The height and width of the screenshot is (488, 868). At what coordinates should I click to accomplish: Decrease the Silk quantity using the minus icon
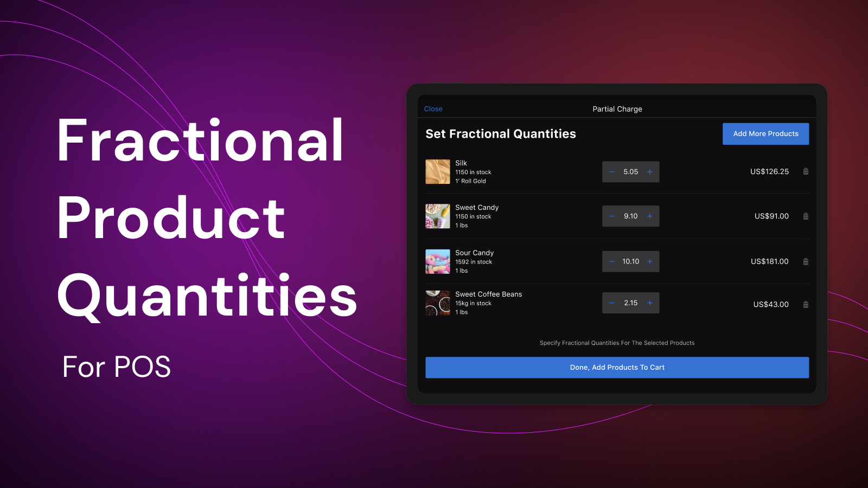611,171
